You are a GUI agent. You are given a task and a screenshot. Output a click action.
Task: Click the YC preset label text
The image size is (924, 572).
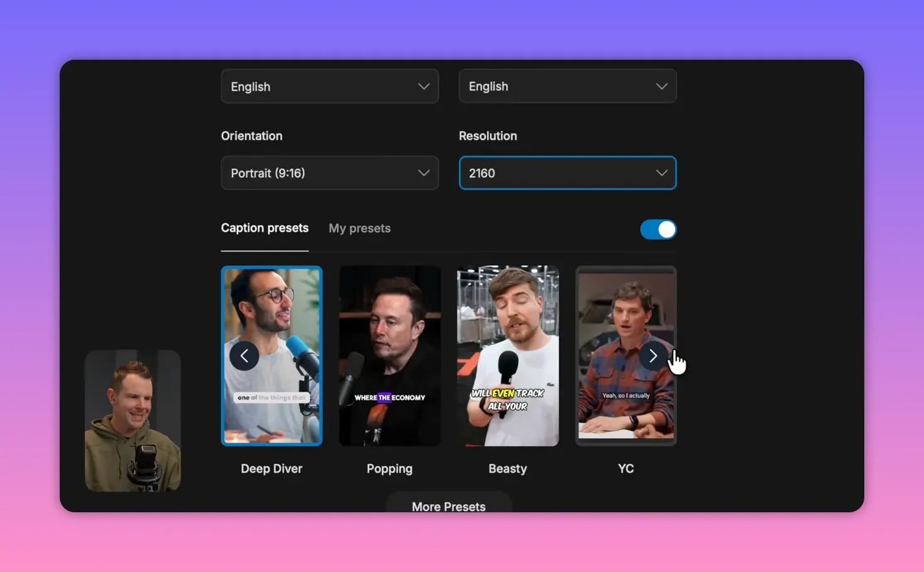pos(625,468)
